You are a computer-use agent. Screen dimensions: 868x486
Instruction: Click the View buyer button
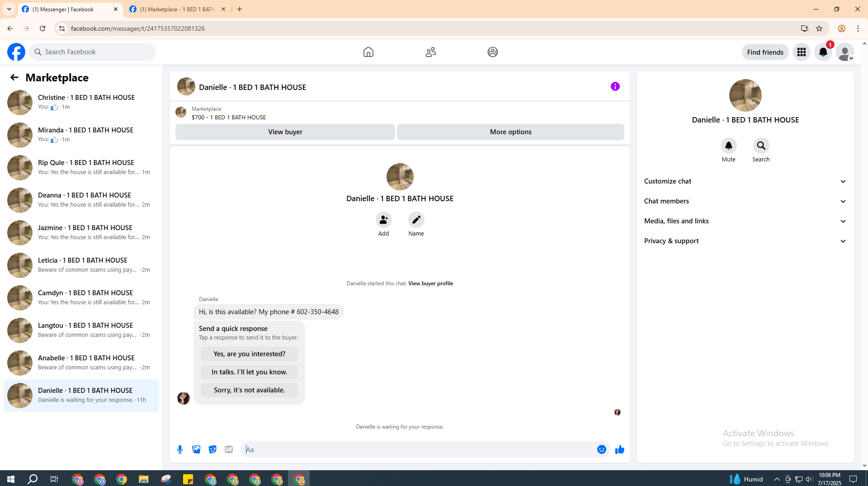285,132
